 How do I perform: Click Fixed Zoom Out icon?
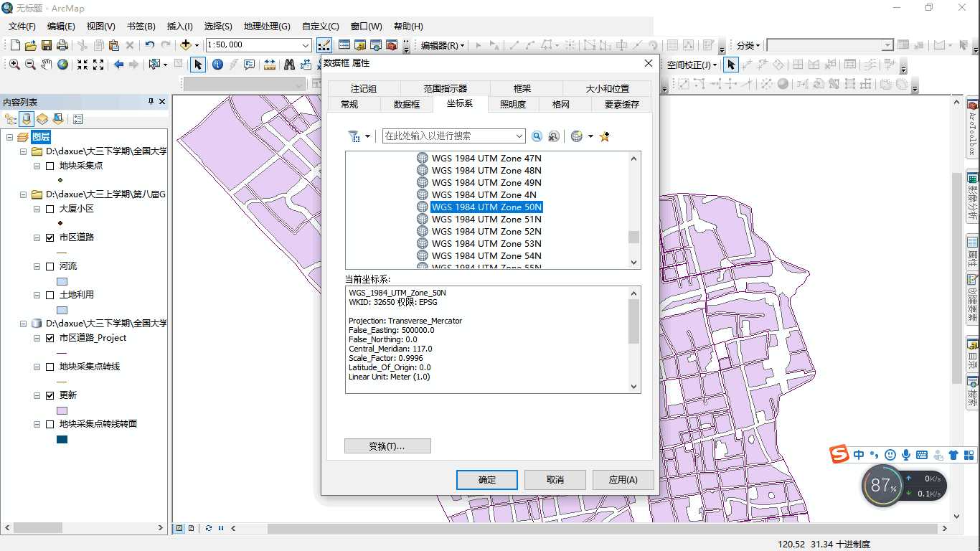click(98, 65)
